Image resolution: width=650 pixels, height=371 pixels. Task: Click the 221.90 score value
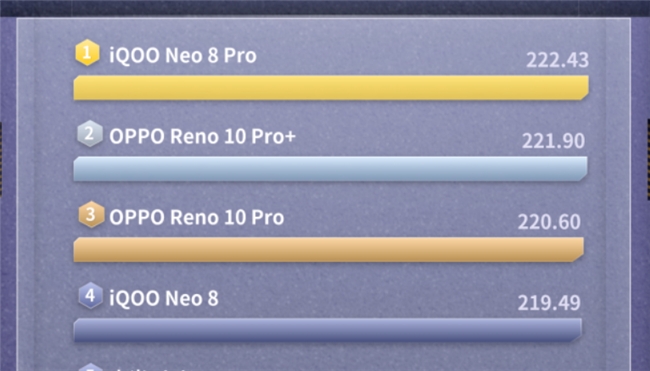pyautogui.click(x=553, y=141)
